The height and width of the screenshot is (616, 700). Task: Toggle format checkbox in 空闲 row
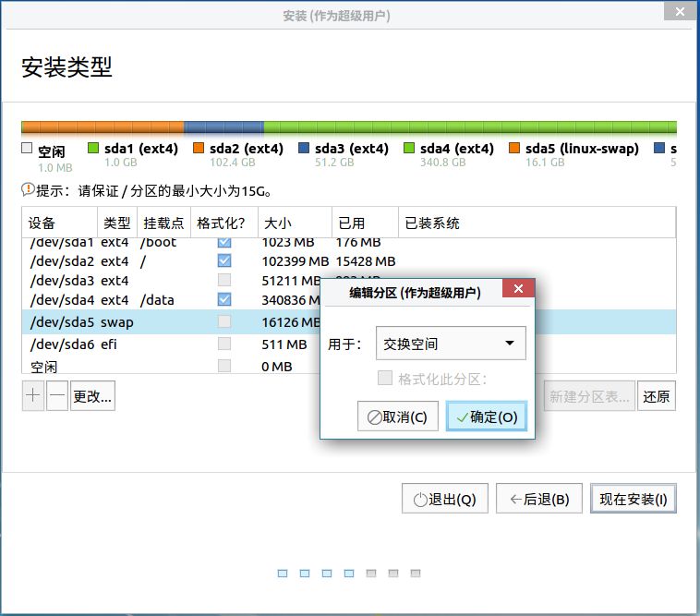tap(224, 366)
